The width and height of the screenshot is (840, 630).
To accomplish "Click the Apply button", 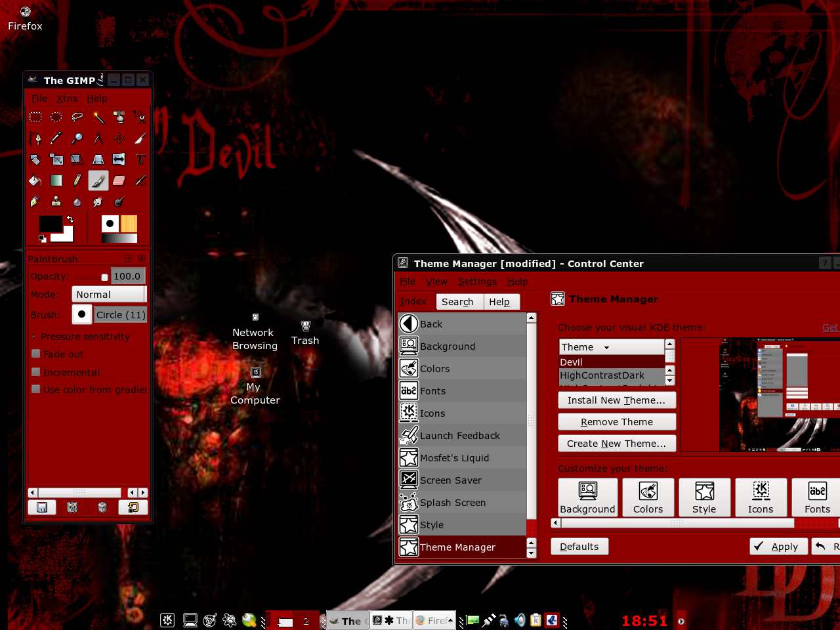I will (x=778, y=547).
